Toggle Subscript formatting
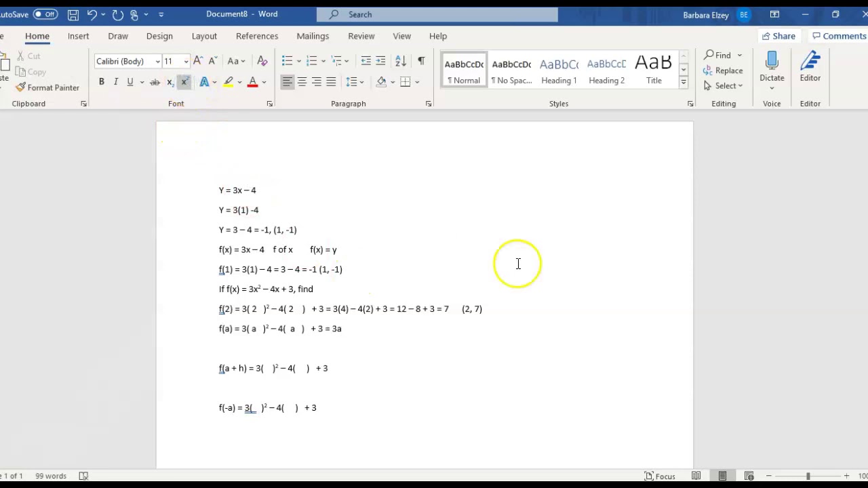The width and height of the screenshot is (868, 488). click(x=170, y=82)
